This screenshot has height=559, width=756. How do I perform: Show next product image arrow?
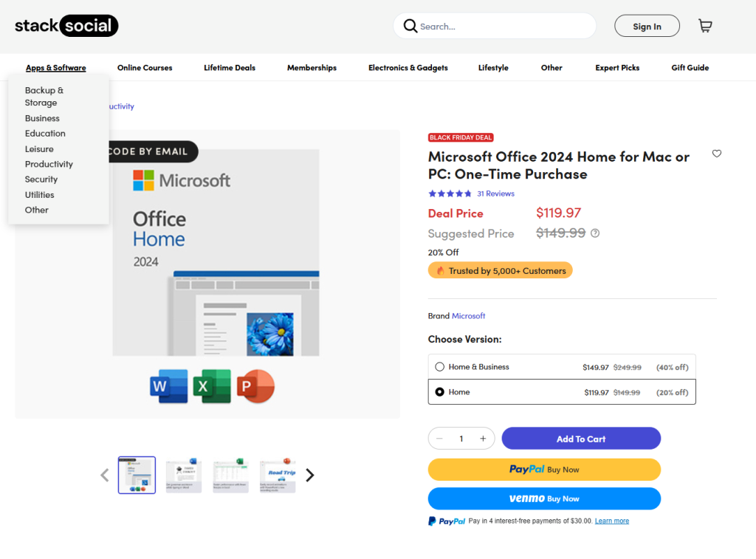click(x=310, y=476)
